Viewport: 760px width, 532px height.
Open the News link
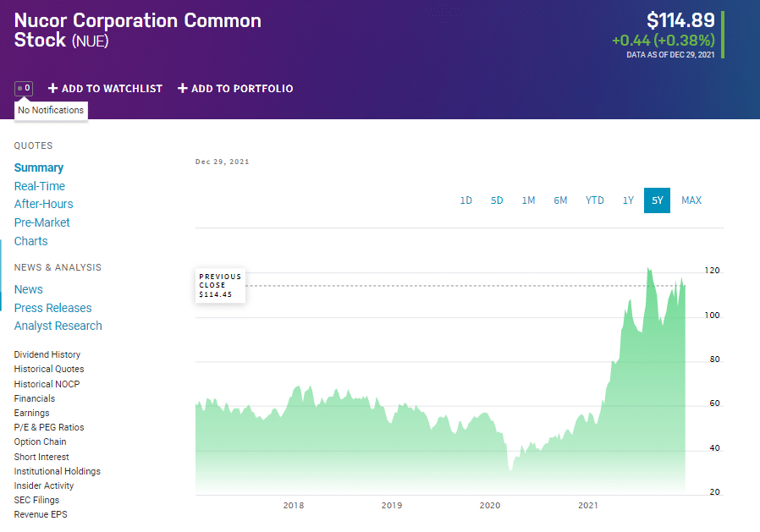(29, 289)
